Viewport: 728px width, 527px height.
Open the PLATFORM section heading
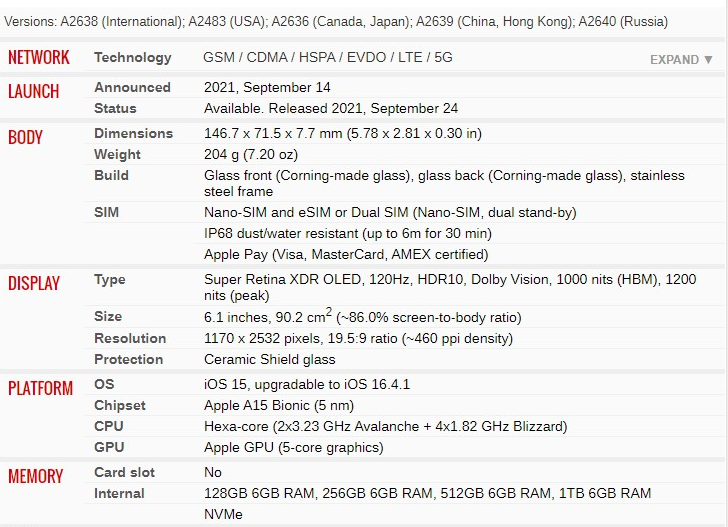(x=40, y=388)
